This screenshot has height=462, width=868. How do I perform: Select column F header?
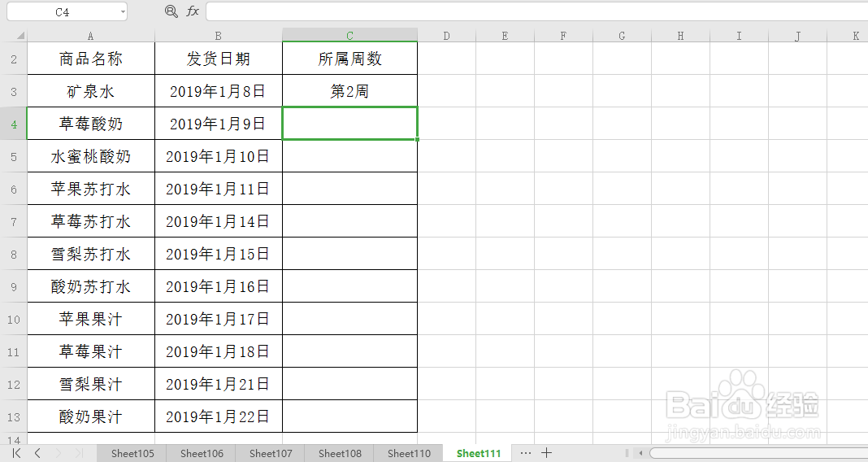click(563, 36)
